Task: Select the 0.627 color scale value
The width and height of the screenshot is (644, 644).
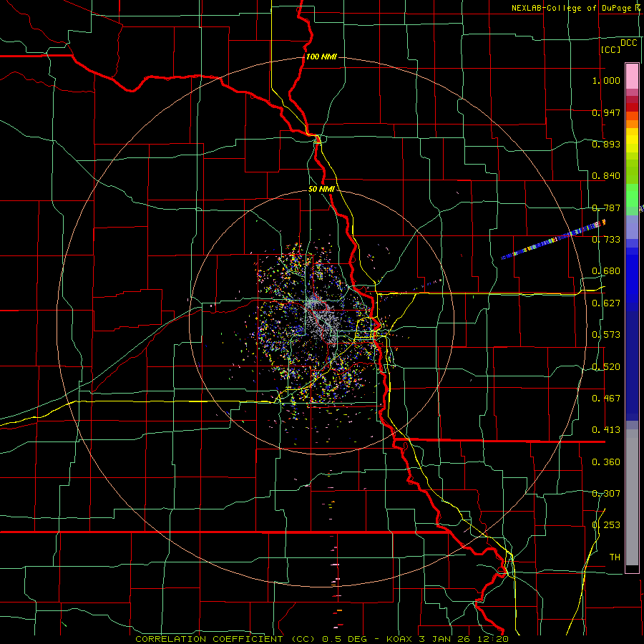Action: pyautogui.click(x=606, y=303)
